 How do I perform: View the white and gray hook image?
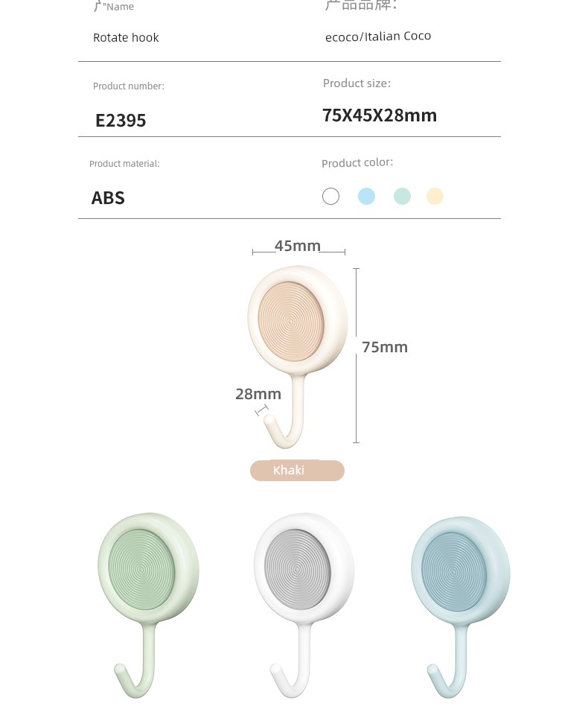(x=304, y=606)
